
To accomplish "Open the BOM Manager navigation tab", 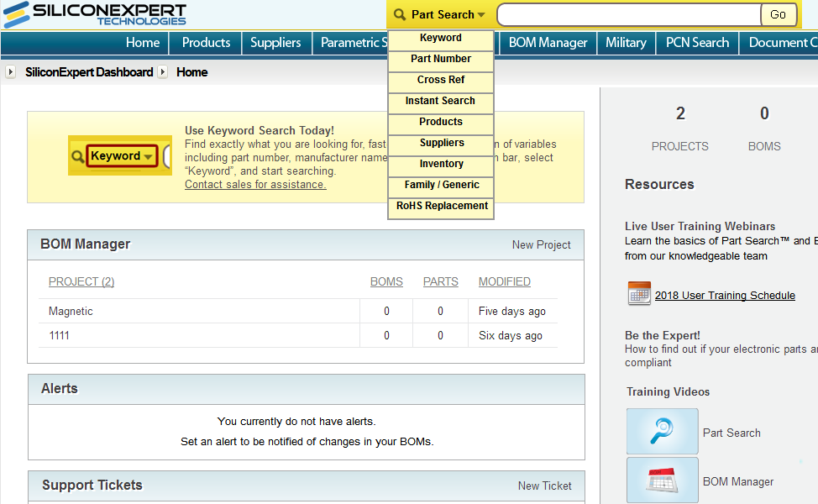I will [548, 43].
